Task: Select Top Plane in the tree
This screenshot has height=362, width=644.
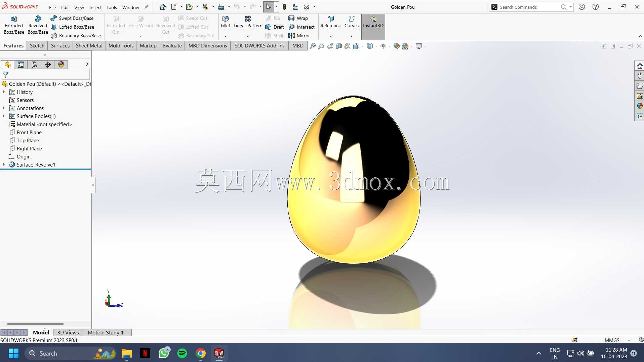Action: 24,140
